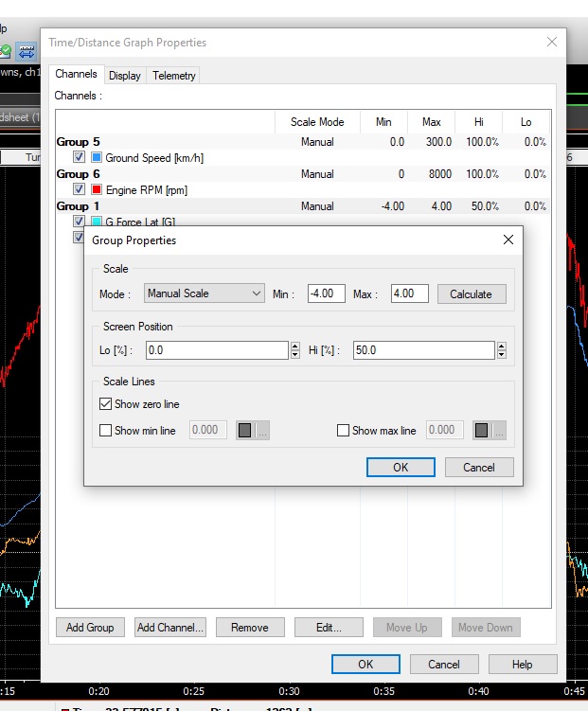The height and width of the screenshot is (711, 588).
Task: Click the green checkmark toolbar icon
Action: point(6,51)
